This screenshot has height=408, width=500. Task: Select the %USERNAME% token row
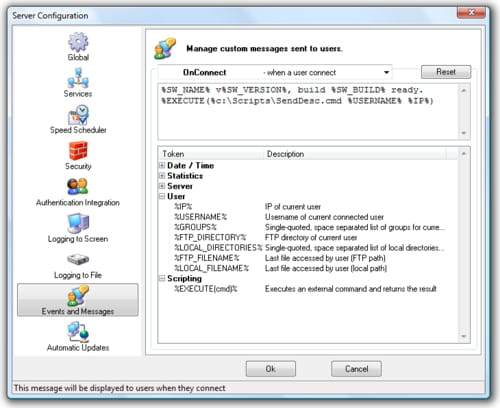coord(308,217)
